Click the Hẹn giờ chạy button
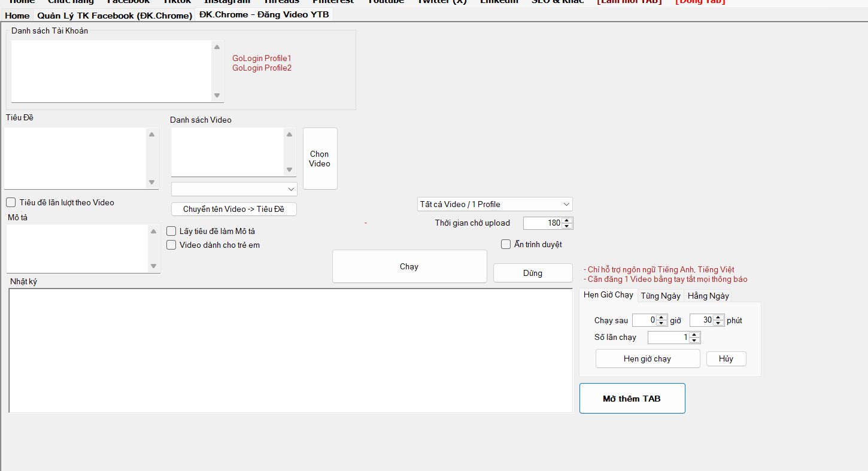Viewport: 868px width, 471px height. point(648,358)
